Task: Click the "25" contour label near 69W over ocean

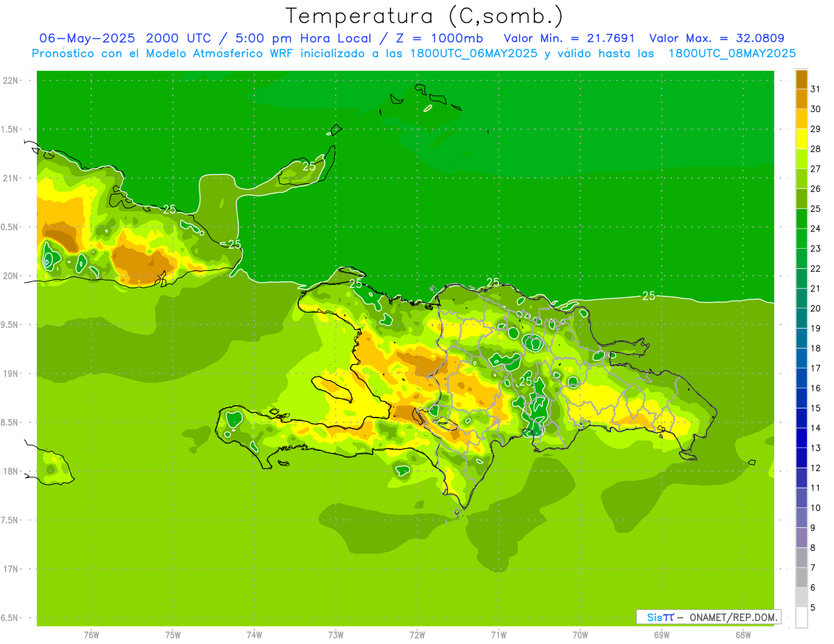Action: (648, 296)
